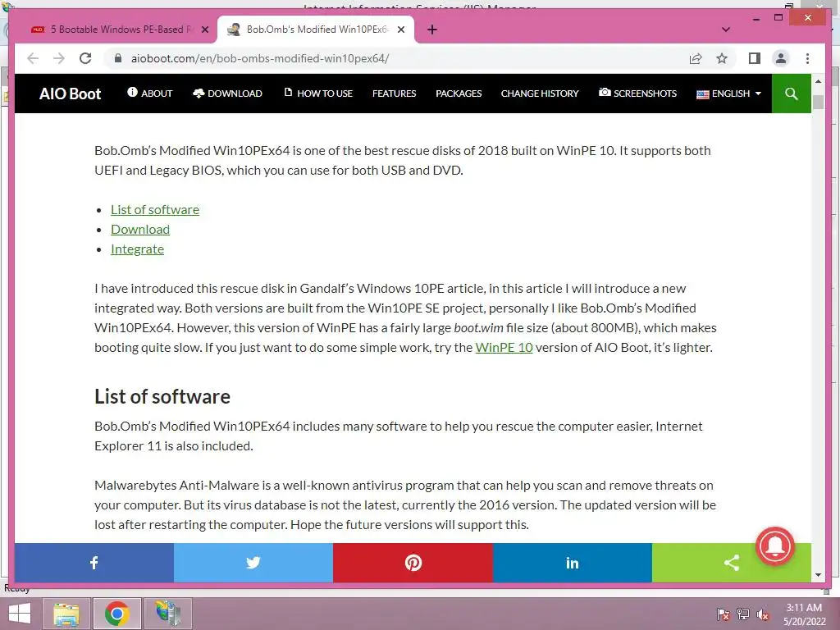Open the HOW TO USE menu item

pyautogui.click(x=318, y=94)
